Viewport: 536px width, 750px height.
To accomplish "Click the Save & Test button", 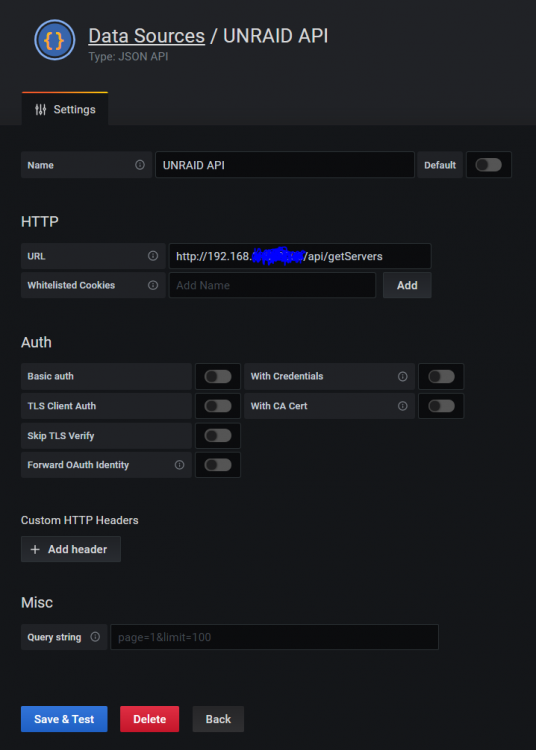I will pos(64,719).
